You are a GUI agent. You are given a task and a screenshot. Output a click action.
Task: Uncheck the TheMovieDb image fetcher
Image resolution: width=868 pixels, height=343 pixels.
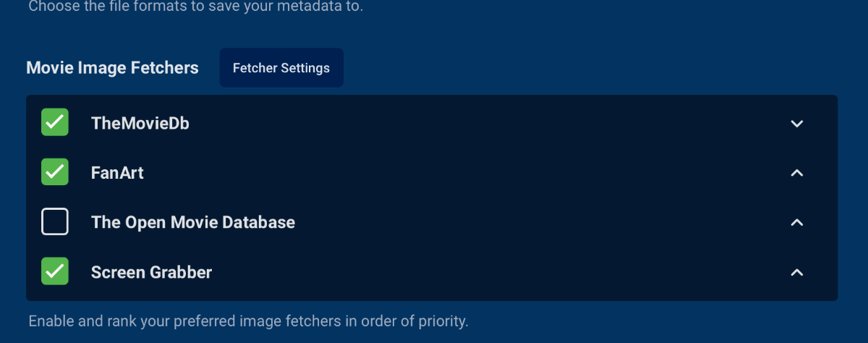(55, 122)
